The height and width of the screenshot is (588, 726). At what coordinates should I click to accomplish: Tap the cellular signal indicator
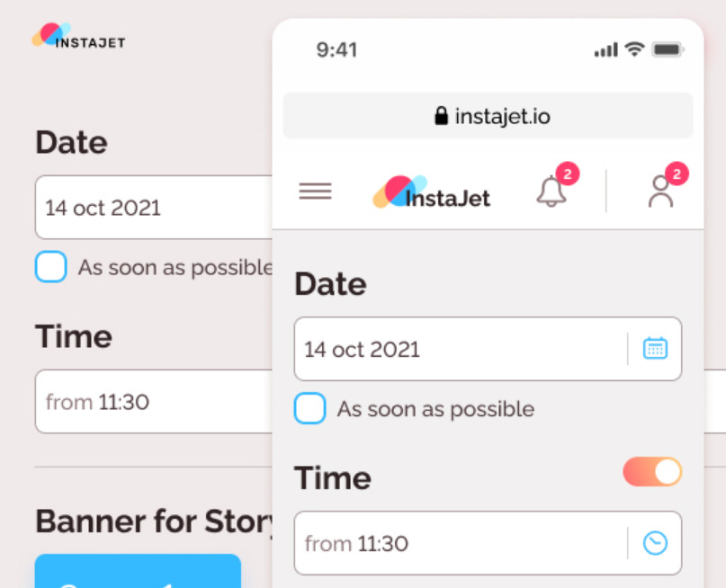[x=606, y=50]
